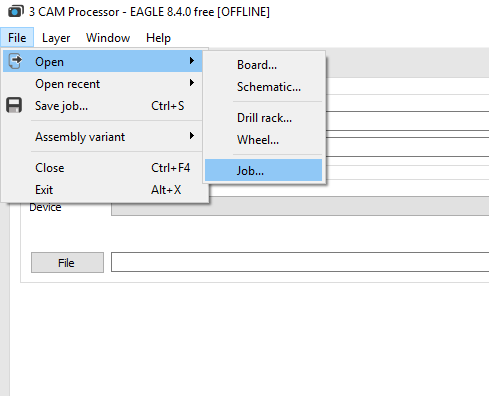This screenshot has height=396, width=489.
Task: Choose Close from the File menu
Action: pos(103,168)
